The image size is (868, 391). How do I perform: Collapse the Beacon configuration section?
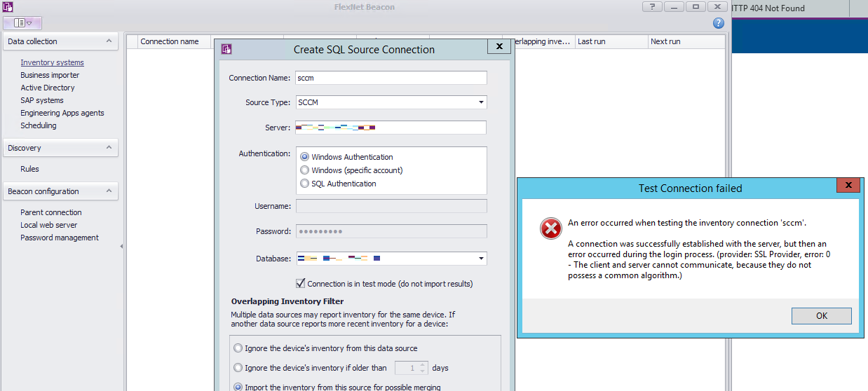109,191
